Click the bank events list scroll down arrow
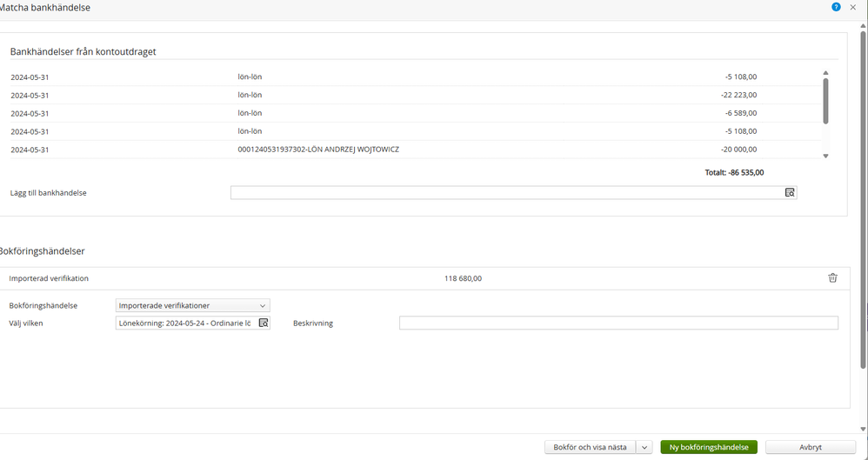The image size is (868, 460). pyautogui.click(x=825, y=157)
